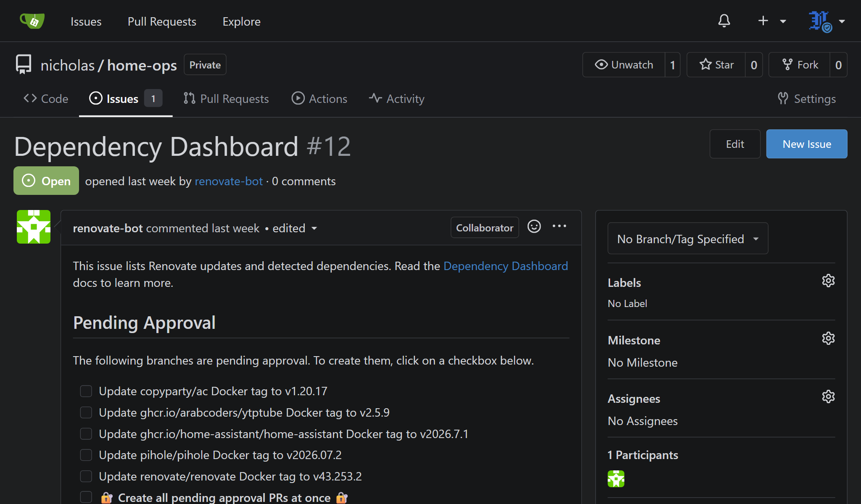861x504 pixels.
Task: Open the Activity tab
Action: coord(397,99)
